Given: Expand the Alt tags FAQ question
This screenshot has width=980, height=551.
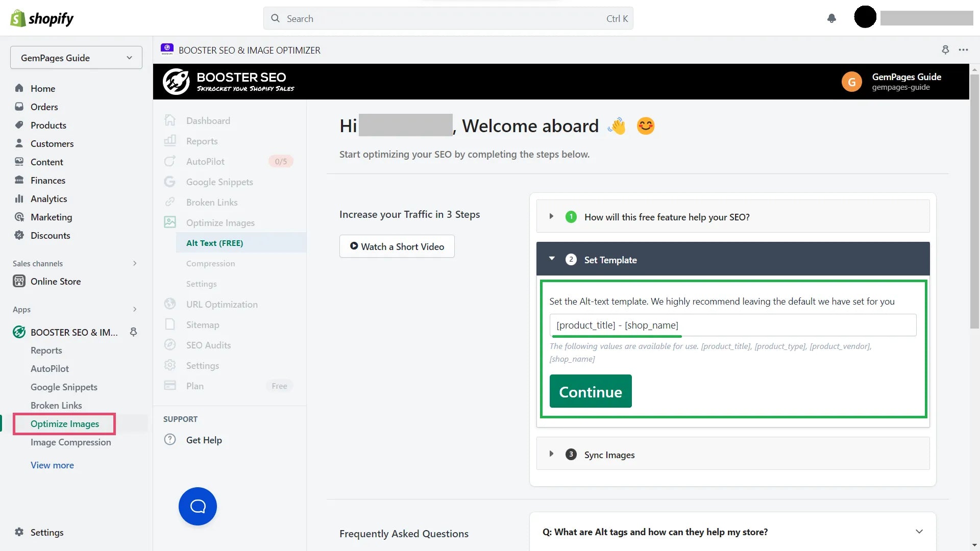Looking at the screenshot, I should (733, 532).
